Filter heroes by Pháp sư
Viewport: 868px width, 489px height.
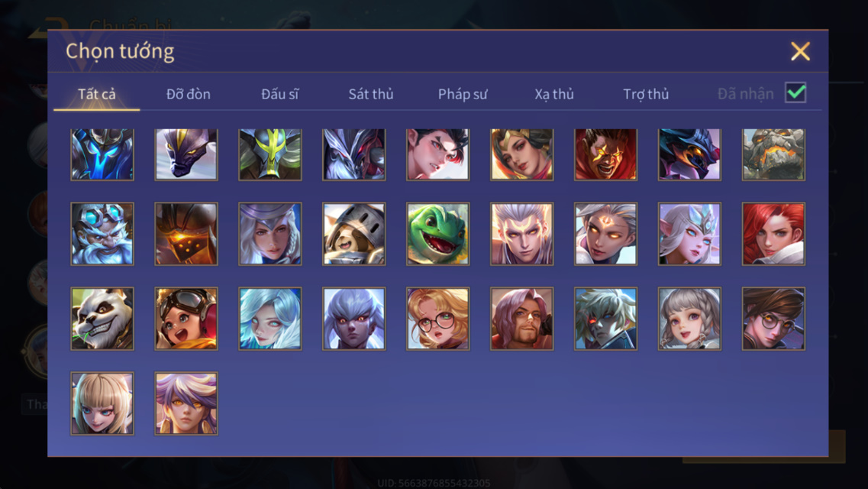point(463,94)
